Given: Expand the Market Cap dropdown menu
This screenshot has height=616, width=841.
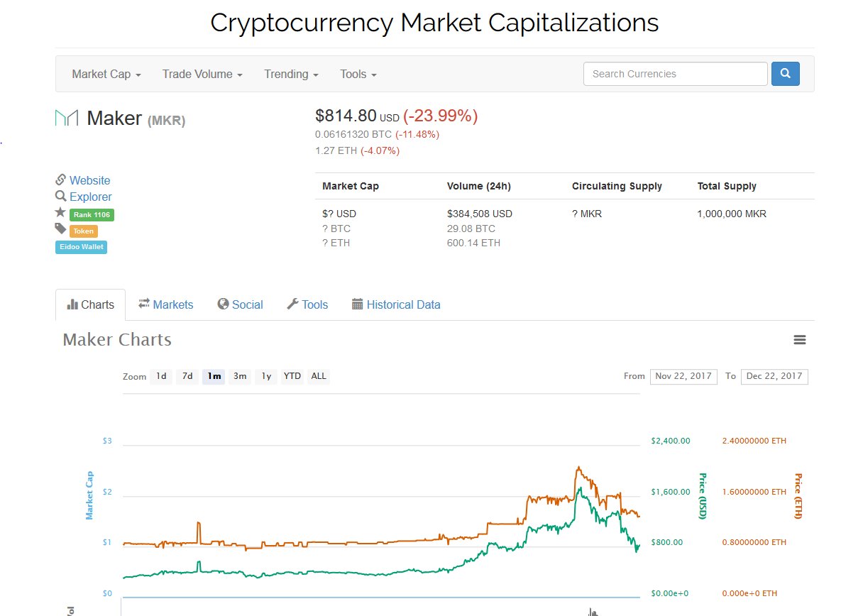Looking at the screenshot, I should pyautogui.click(x=106, y=74).
